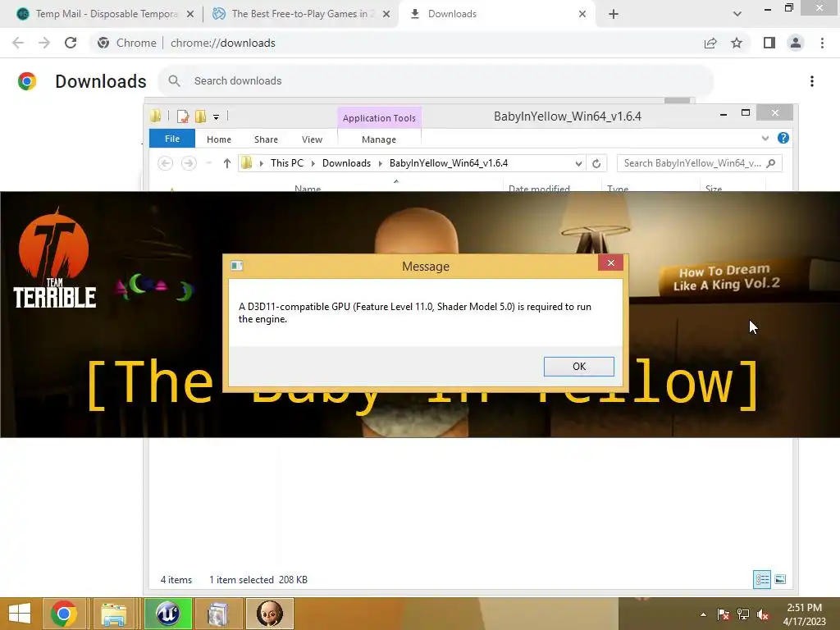
Task: Open the Windows Start button
Action: click(x=20, y=614)
